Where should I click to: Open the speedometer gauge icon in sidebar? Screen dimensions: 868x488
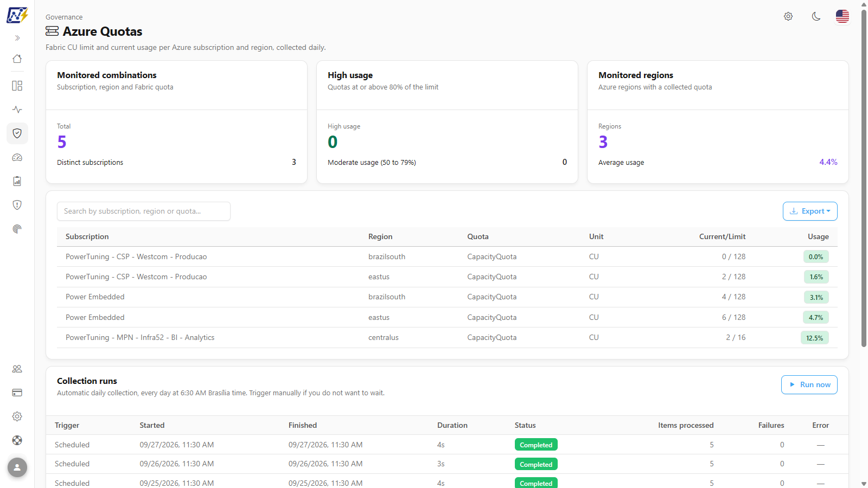tap(17, 157)
